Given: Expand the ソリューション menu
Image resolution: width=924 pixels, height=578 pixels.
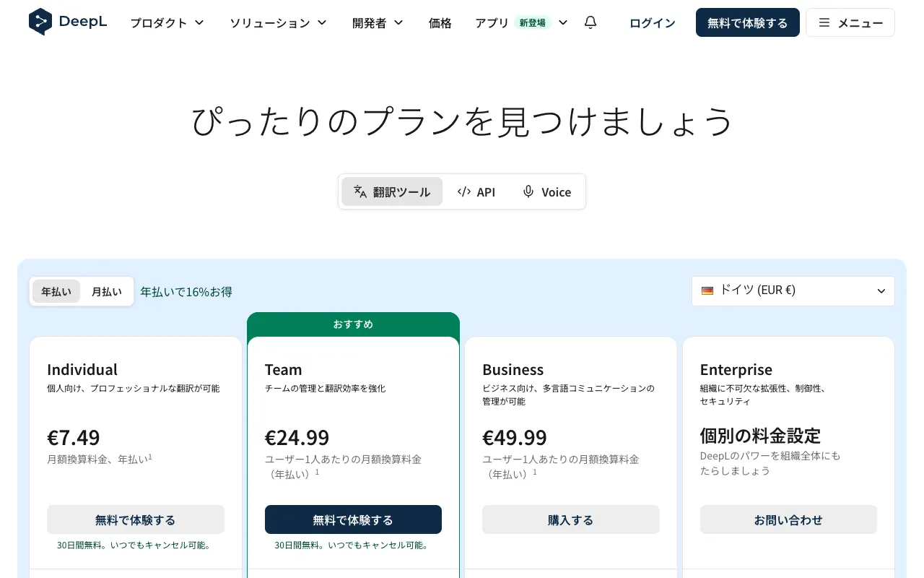Looking at the screenshot, I should (x=278, y=22).
